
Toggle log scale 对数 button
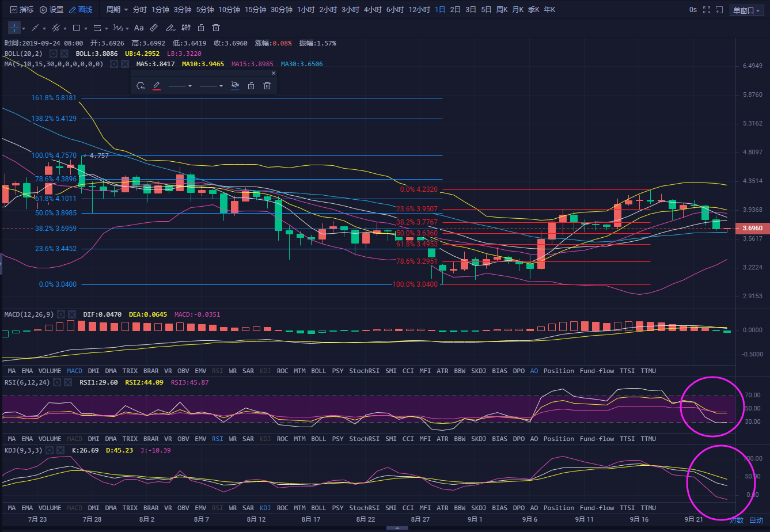(737, 520)
